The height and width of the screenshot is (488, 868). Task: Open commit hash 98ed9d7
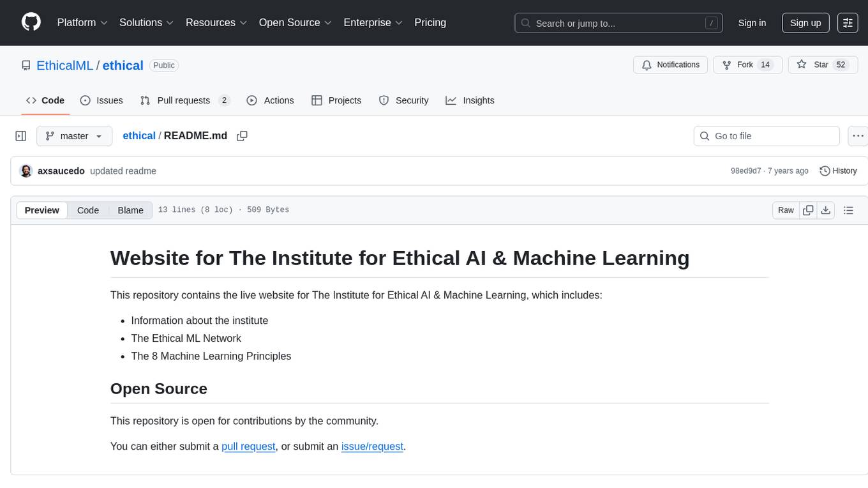pos(745,171)
